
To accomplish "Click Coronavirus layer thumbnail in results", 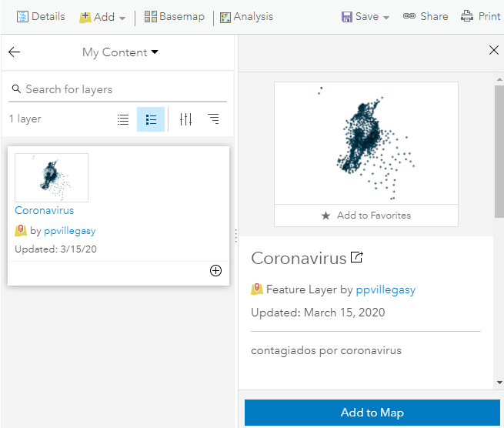I will pos(52,177).
